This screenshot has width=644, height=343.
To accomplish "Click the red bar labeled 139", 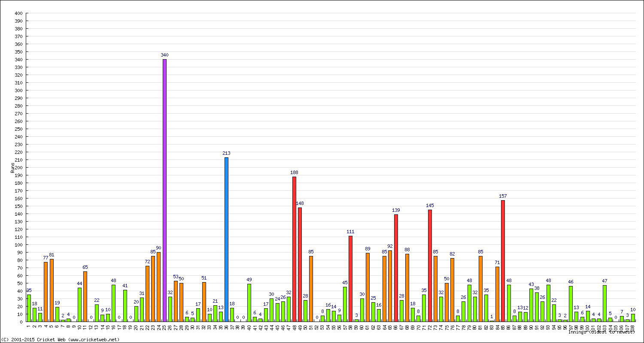I will pyautogui.click(x=396, y=268).
